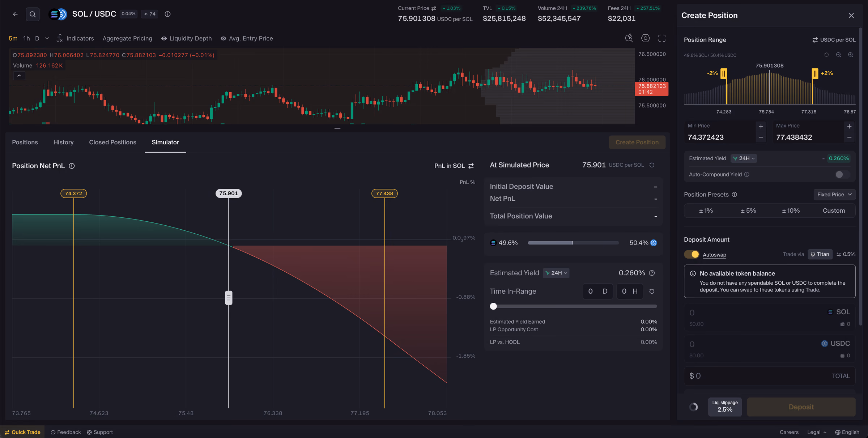Expand the Legal menu in footer
868x438 pixels.
click(817, 432)
